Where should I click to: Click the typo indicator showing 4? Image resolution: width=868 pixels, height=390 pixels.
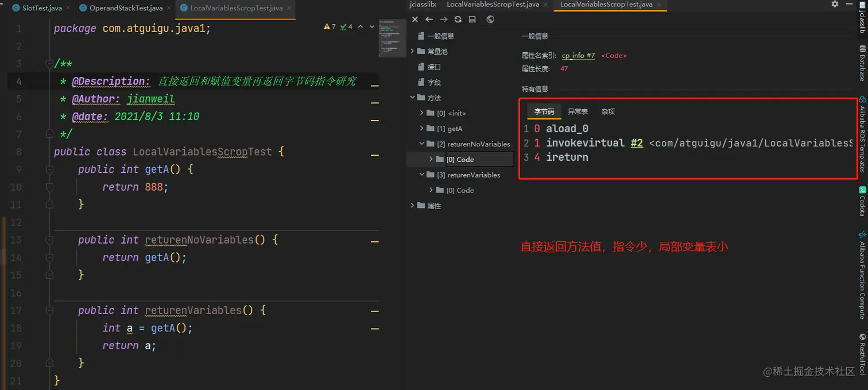coord(346,26)
